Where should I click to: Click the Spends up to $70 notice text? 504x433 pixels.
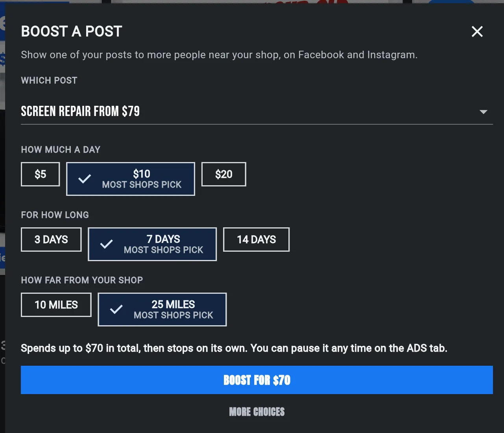click(234, 348)
